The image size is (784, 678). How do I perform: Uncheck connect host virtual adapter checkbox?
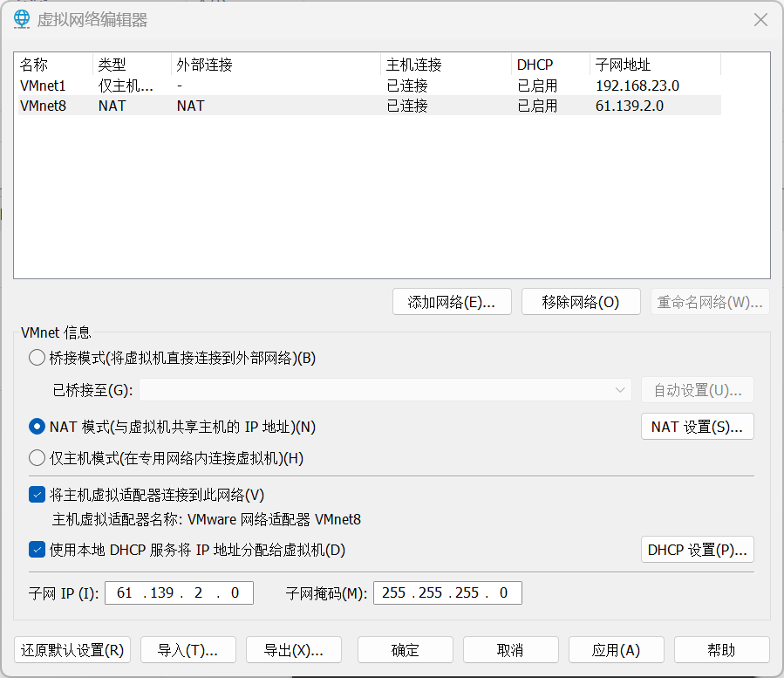point(37,495)
